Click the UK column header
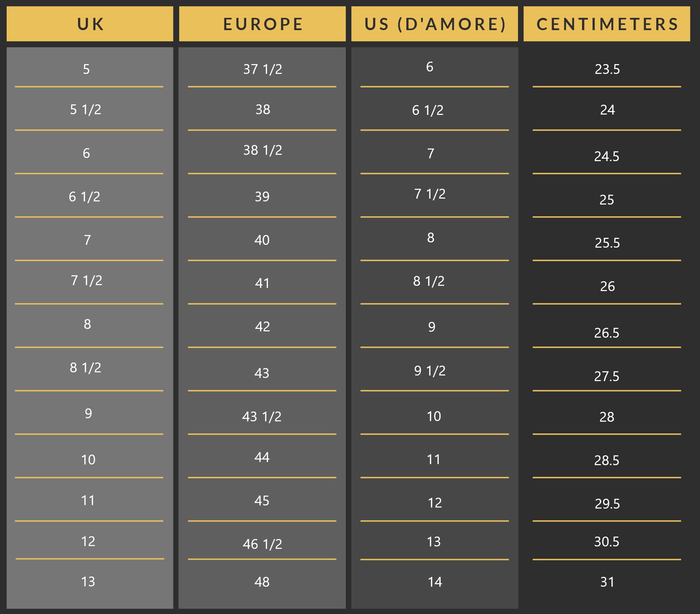This screenshot has width=700, height=614. point(90,24)
